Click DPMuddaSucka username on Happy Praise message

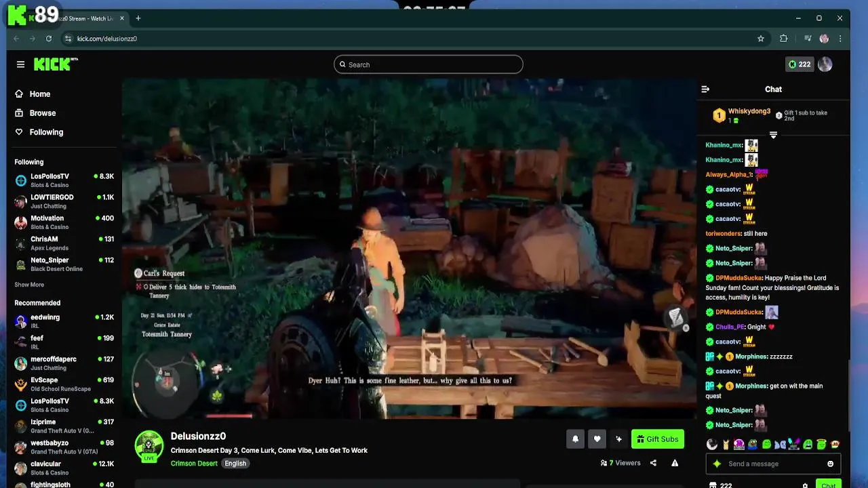[x=739, y=278]
